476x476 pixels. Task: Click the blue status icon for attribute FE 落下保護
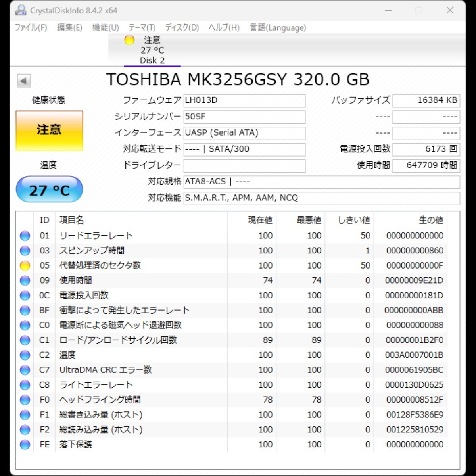point(25,445)
